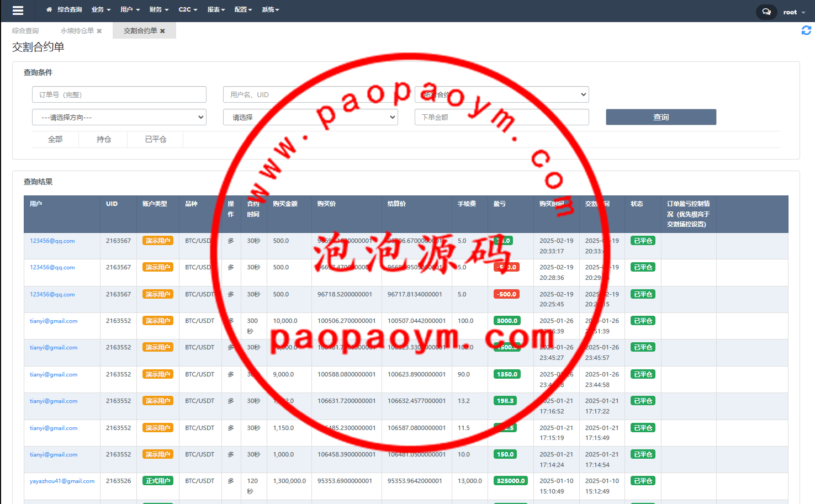
Task: Open tianyi@gmail.com in the 1,150.0 purchase row
Action: pos(54,428)
